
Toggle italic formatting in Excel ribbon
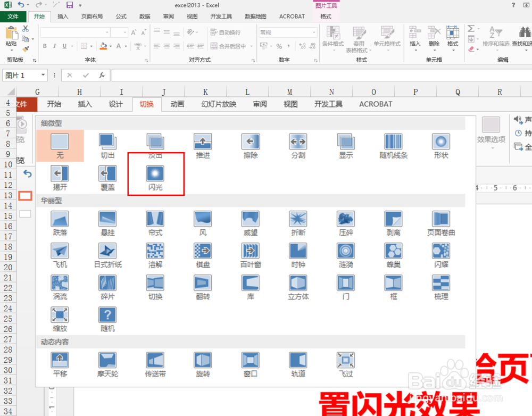tap(54, 46)
